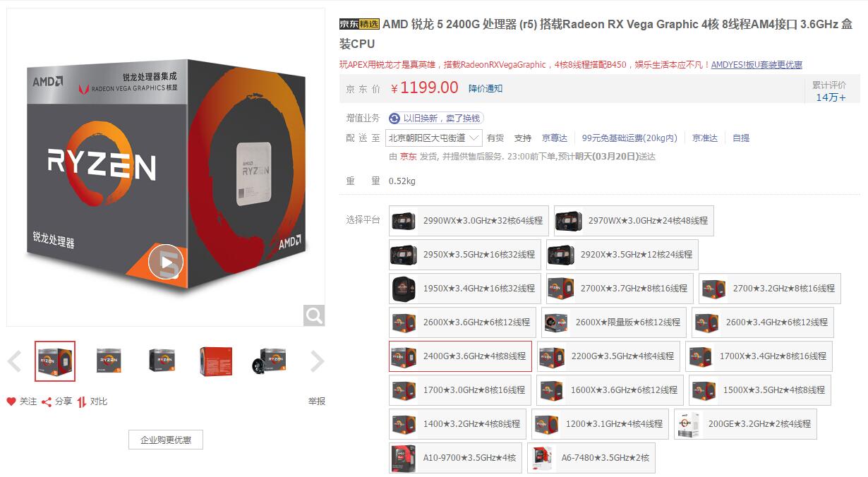This screenshot has width=868, height=477.
Task: Click the 分享 share icon
Action: pyautogui.click(x=47, y=401)
